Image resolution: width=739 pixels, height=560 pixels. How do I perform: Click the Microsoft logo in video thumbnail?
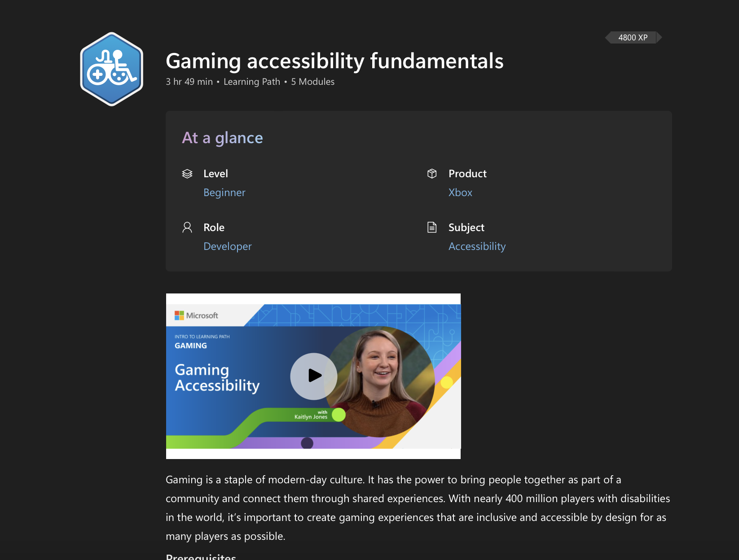tap(196, 315)
